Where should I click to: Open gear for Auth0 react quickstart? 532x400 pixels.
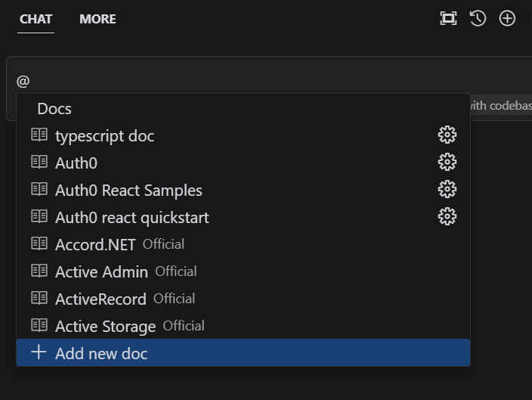point(447,216)
